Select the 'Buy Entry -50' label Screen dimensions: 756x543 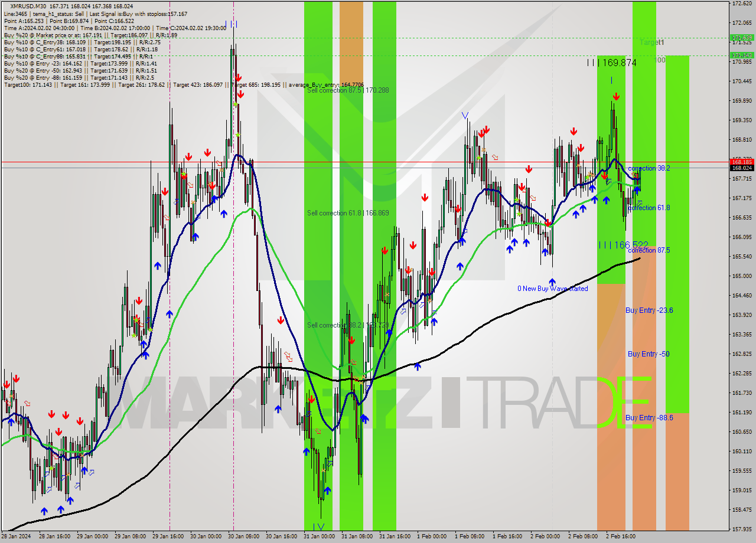coord(649,354)
